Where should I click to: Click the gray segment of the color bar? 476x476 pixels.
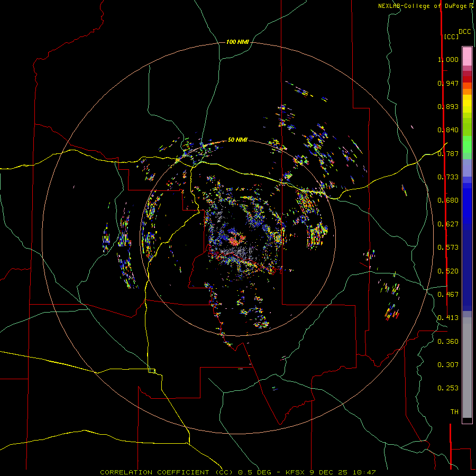(x=467, y=368)
